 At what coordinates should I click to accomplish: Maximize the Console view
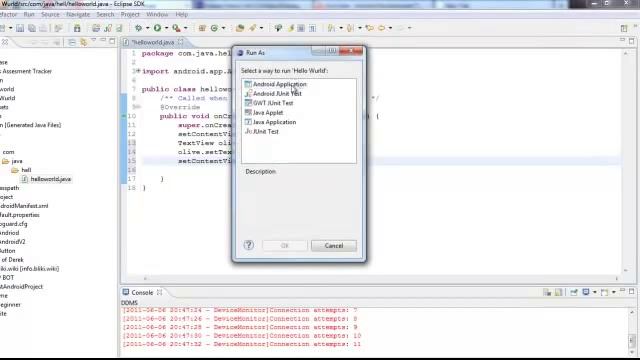pos(631,291)
